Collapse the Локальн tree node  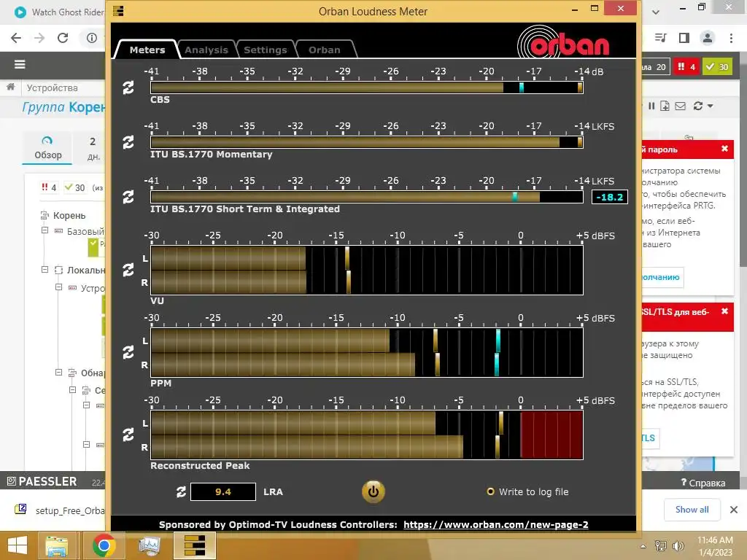coord(44,270)
